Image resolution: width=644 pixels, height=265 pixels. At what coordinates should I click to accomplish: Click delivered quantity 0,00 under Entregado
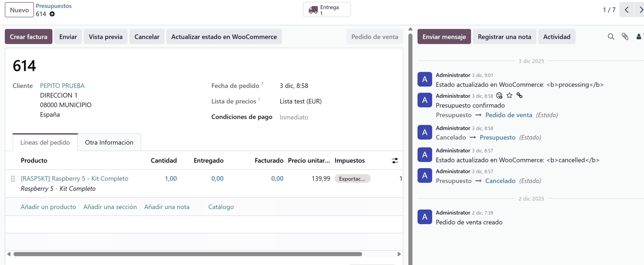(217, 179)
